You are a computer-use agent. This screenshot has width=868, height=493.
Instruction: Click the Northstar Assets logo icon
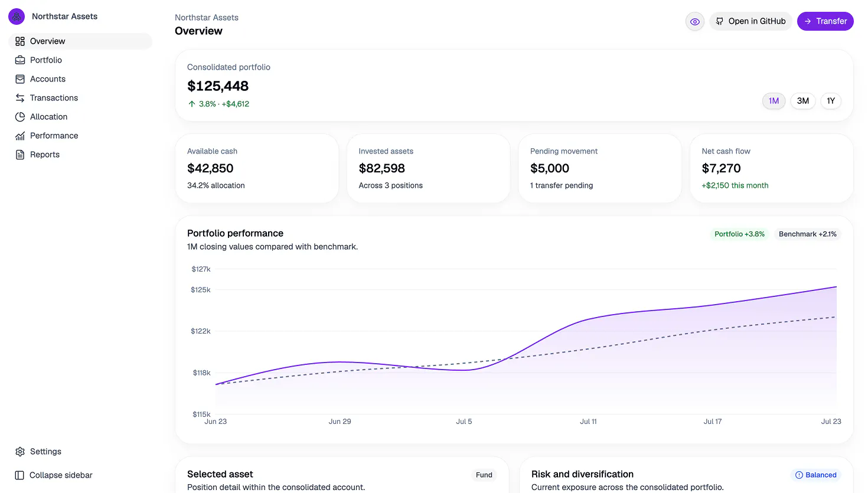point(17,17)
